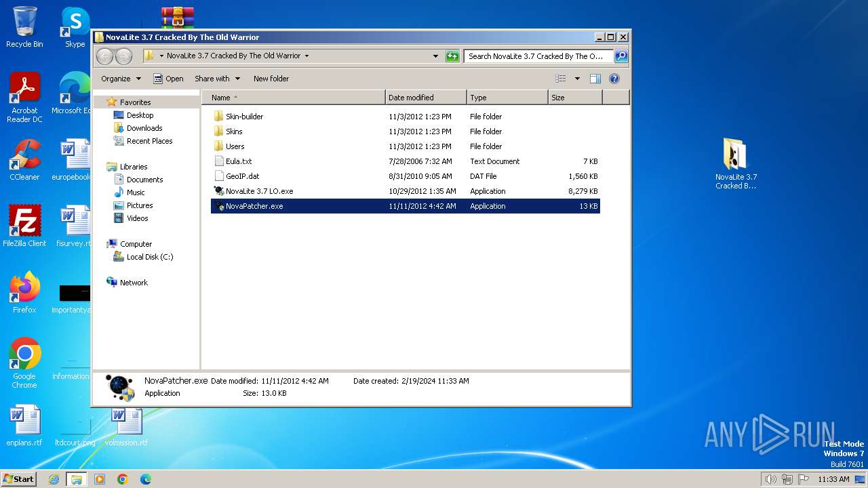Select Network in navigation pane

click(x=134, y=283)
